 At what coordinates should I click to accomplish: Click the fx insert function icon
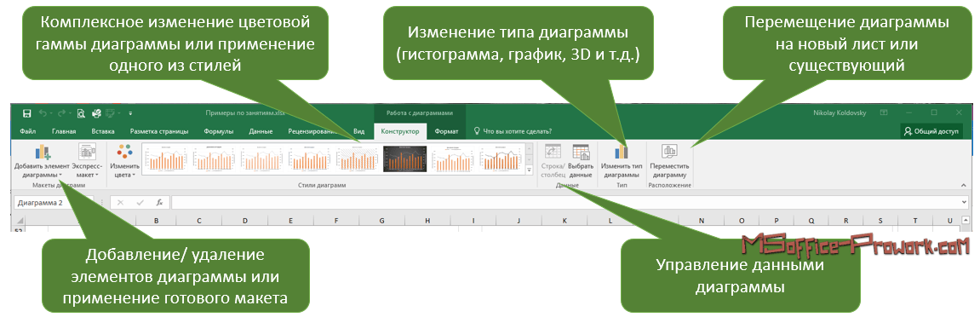point(160,203)
